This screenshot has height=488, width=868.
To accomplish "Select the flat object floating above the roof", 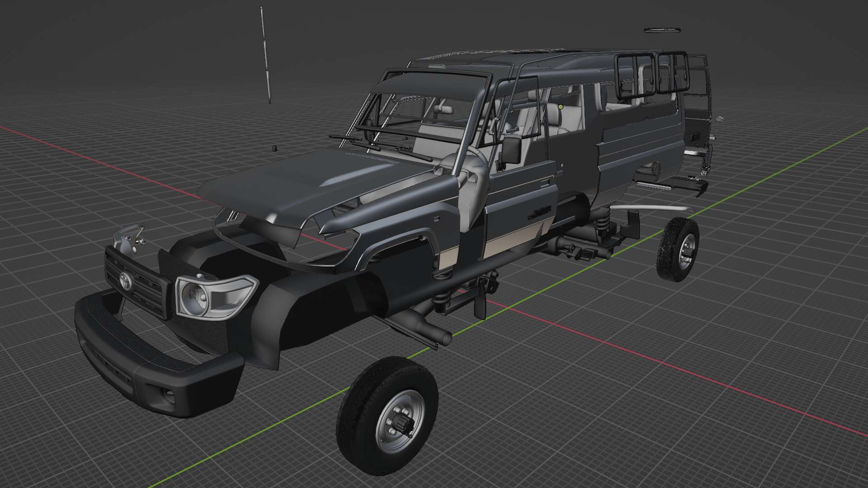I will (x=662, y=30).
